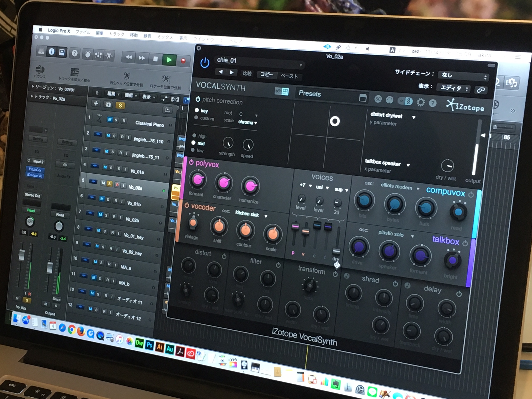This screenshot has width=532, height=399.
Task: Click the Rewind button in transport
Action: [x=129, y=57]
